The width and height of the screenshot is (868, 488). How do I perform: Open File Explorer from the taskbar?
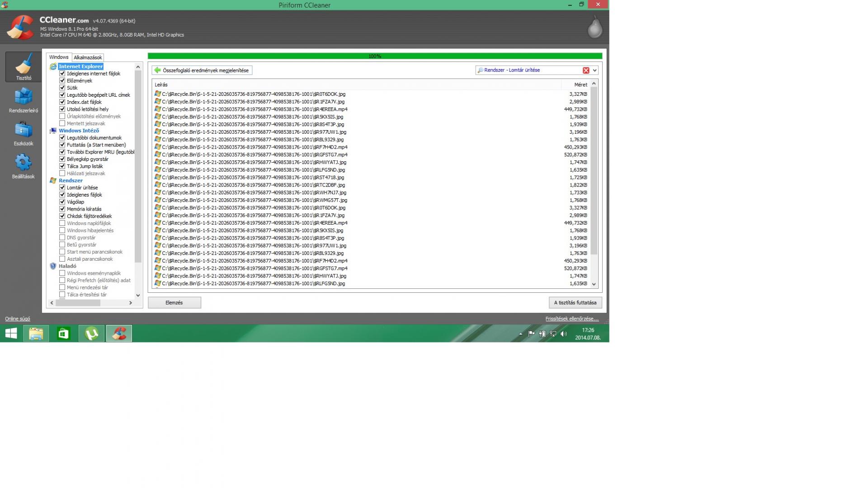pos(36,333)
